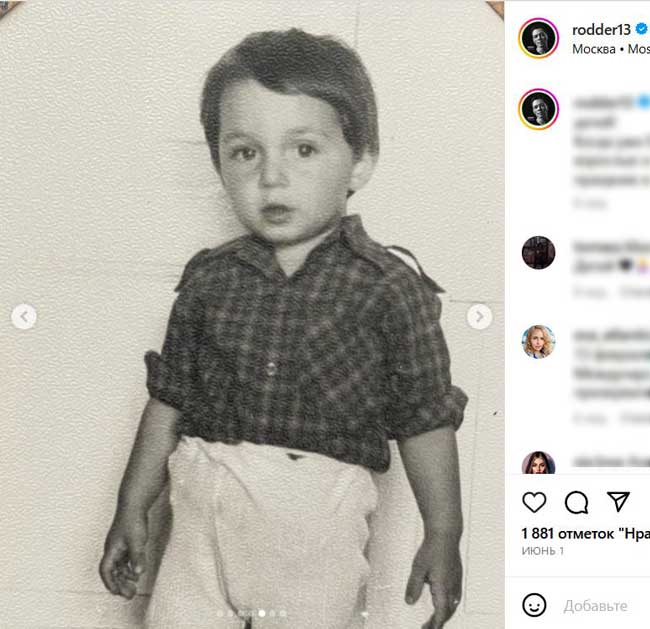Screen dimensions: 650x629
Task: Open the rodder13 avatar beside the caption
Action: click(538, 108)
